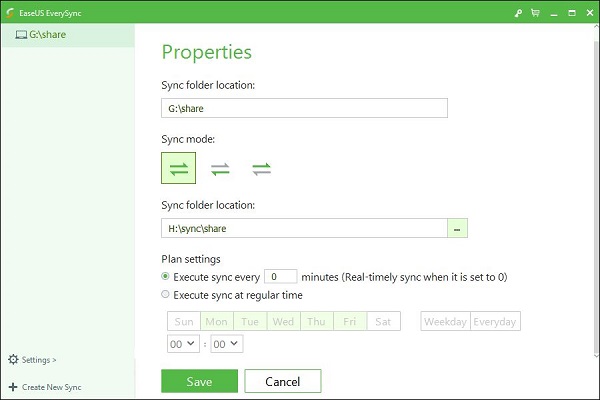Click the Cancel button
The width and height of the screenshot is (600, 400).
(x=283, y=381)
